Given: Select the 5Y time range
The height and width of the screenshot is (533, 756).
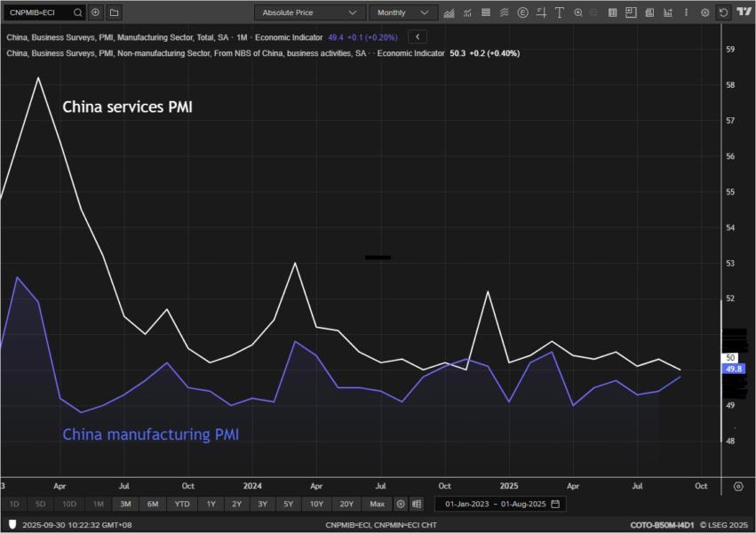Looking at the screenshot, I should (x=289, y=504).
